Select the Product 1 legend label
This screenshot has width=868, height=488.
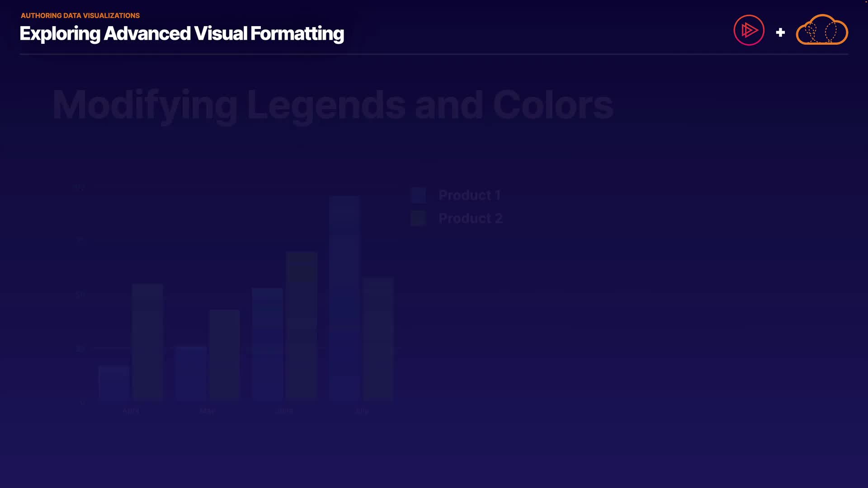pyautogui.click(x=469, y=195)
